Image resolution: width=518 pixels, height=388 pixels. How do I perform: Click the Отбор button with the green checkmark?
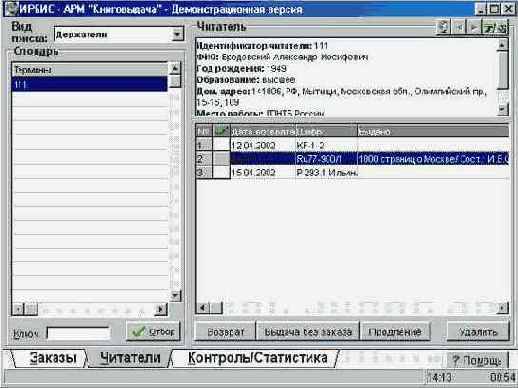[x=154, y=331]
